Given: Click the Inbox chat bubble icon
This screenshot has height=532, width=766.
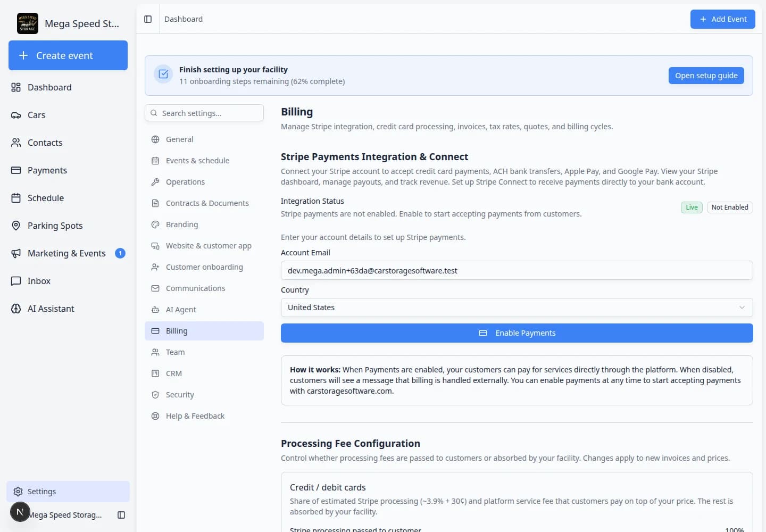Looking at the screenshot, I should coord(16,281).
